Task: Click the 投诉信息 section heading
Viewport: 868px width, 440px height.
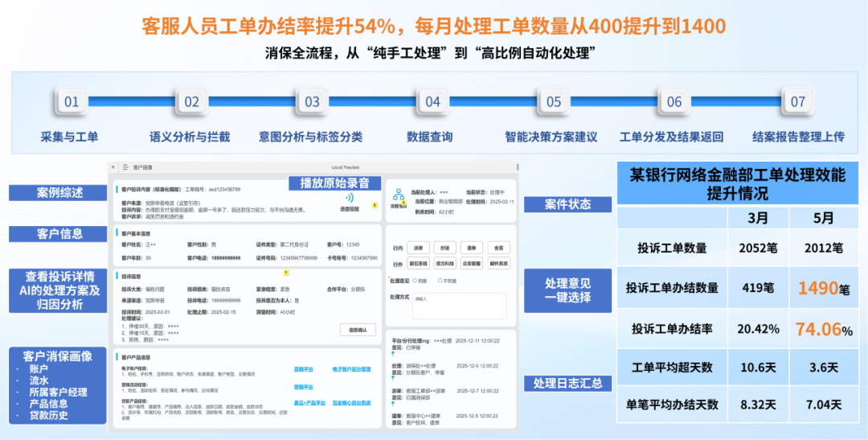Action: (131, 275)
